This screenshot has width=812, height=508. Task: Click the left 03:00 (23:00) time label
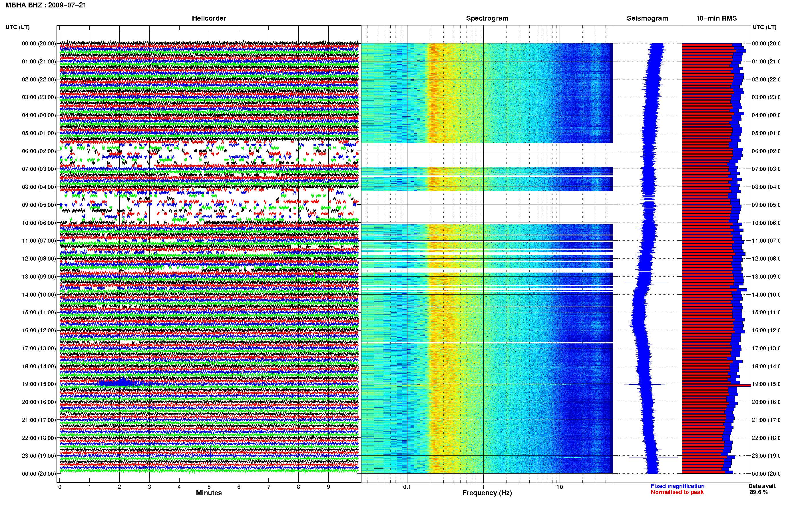pyautogui.click(x=39, y=97)
